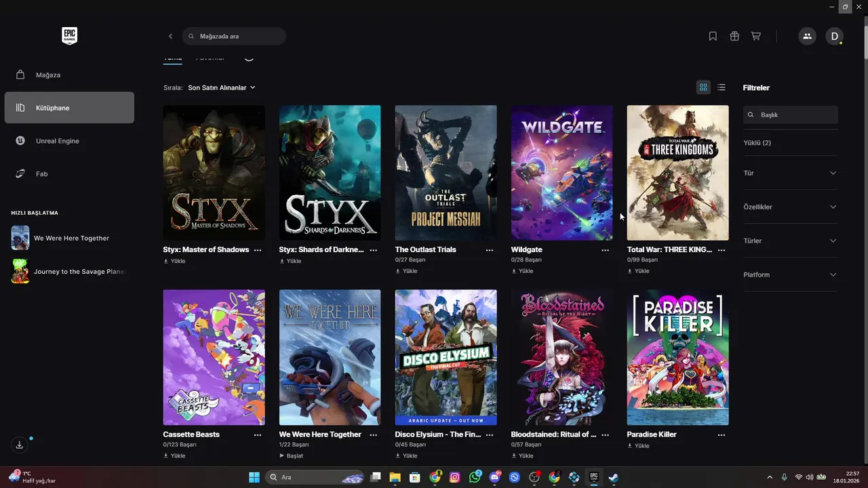Select Kütüphane in the sidebar

coord(69,108)
